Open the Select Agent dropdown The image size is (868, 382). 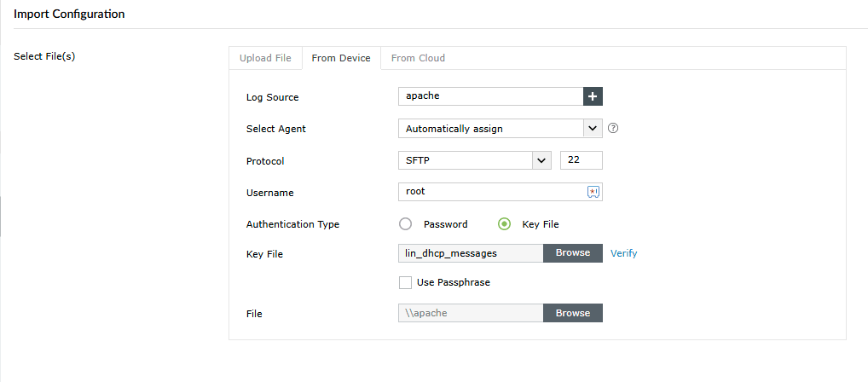point(500,129)
